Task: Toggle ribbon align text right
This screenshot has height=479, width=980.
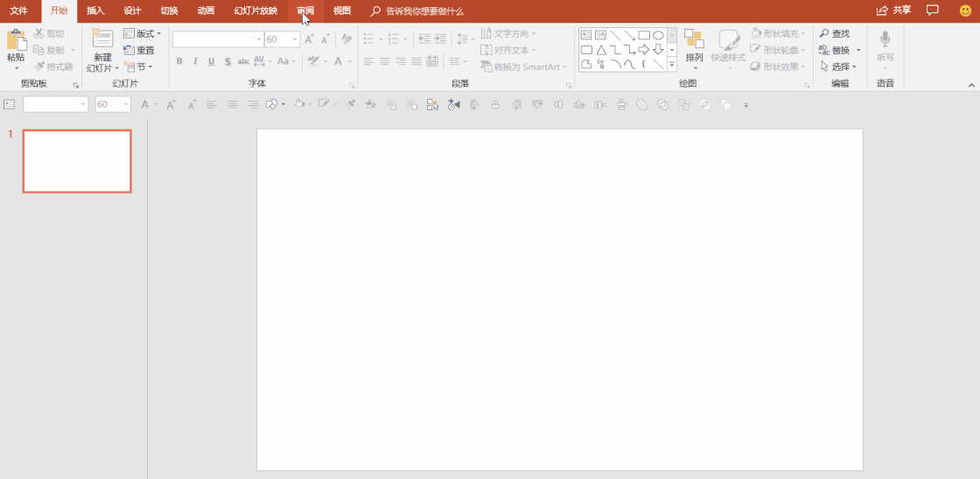Action: 401,61
